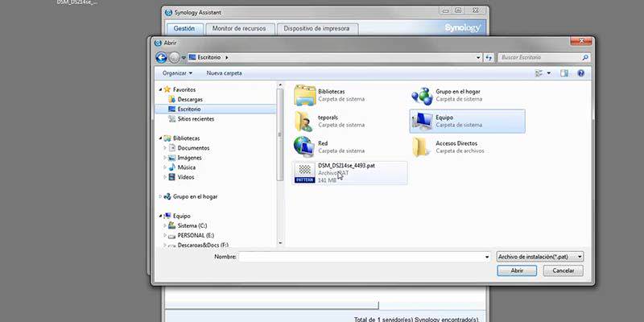Click the Cancelar button
This screenshot has height=322, width=644.
563,270
